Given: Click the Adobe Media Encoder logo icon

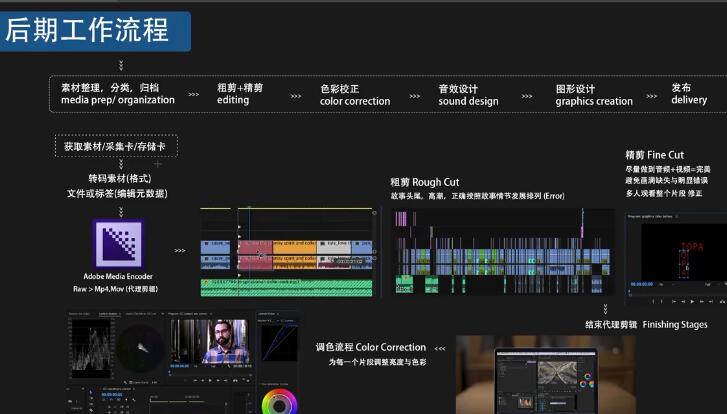Looking at the screenshot, I should point(116,243).
